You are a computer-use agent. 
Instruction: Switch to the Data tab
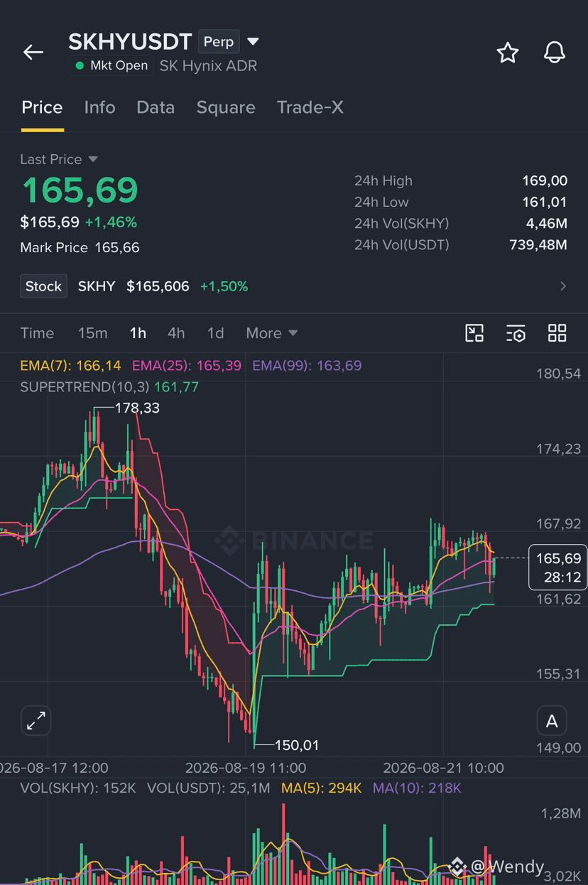coord(156,107)
